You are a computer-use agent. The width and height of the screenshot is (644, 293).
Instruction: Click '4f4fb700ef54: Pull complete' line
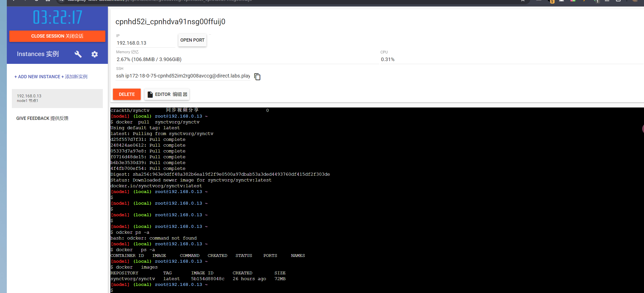(x=148, y=168)
